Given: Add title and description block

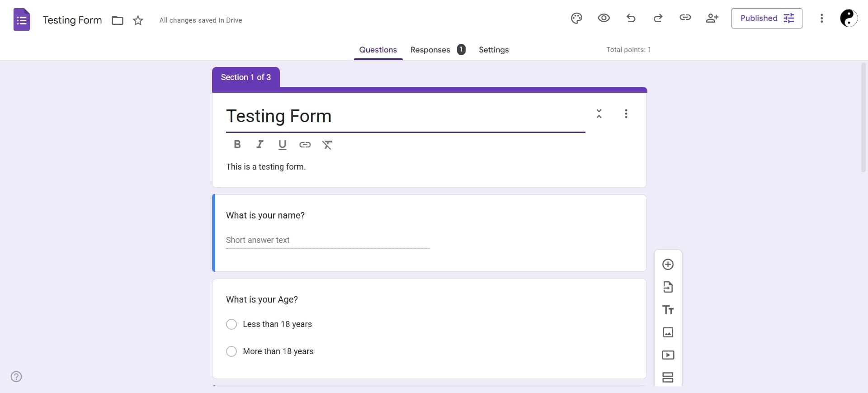Looking at the screenshot, I should pos(668,310).
